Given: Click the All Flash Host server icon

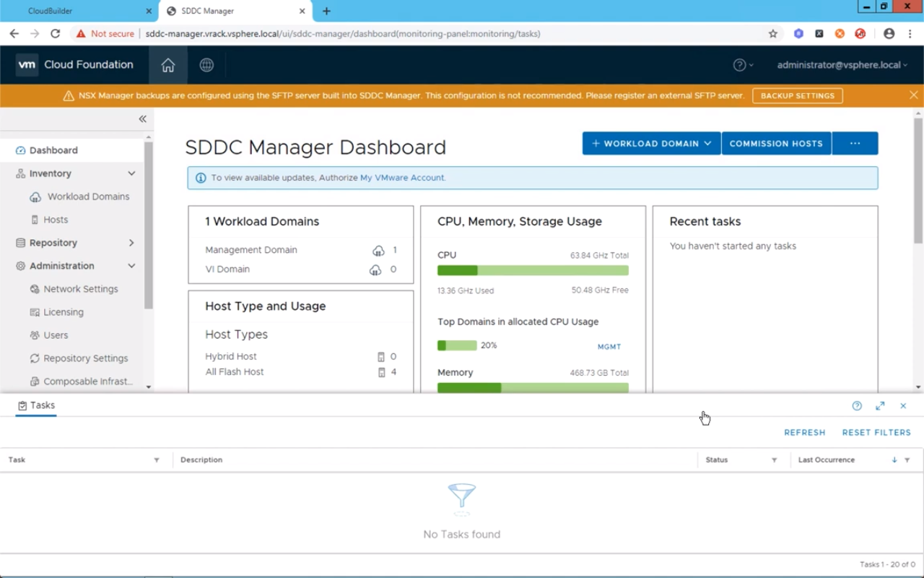Looking at the screenshot, I should click(381, 372).
